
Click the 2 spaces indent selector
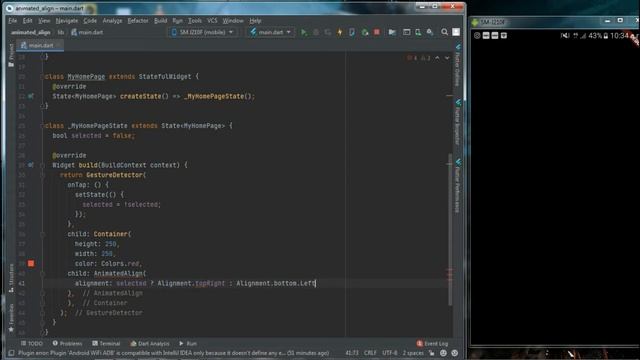click(x=413, y=353)
